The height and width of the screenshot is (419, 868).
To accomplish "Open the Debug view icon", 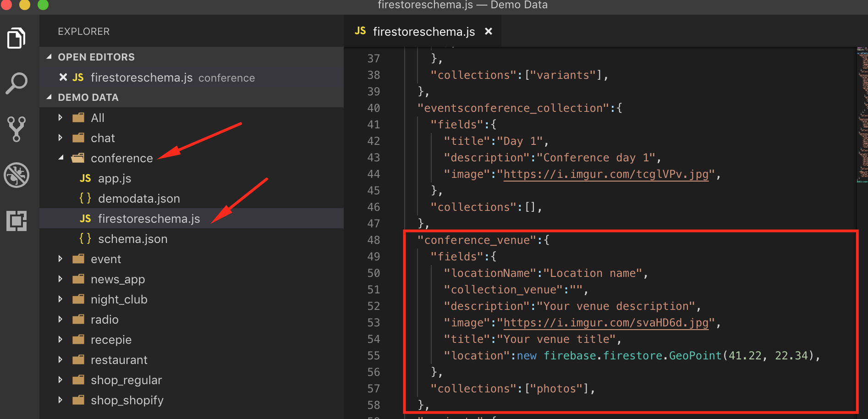I will coord(16,175).
